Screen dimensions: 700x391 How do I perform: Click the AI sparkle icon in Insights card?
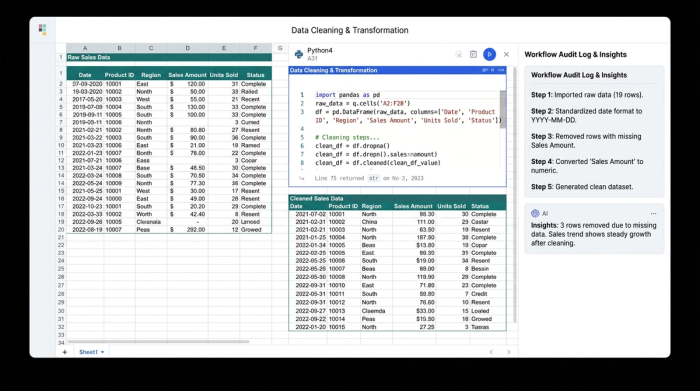535,213
